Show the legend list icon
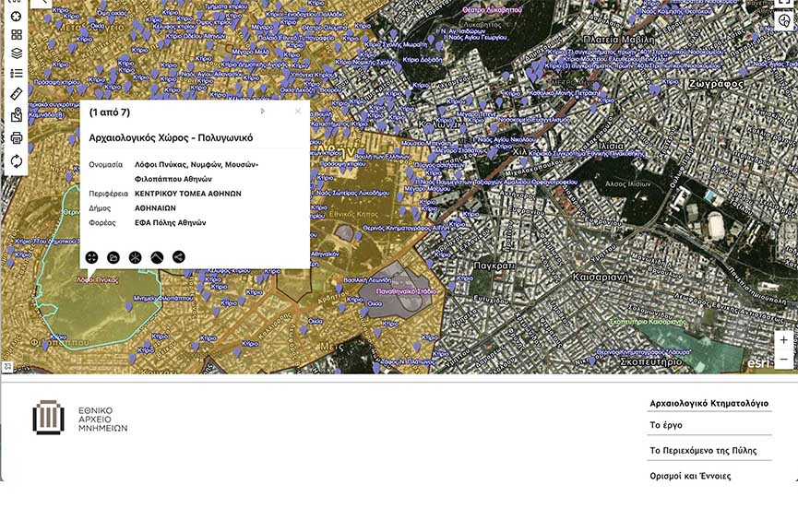Image resolution: width=798 pixels, height=532 pixels. click(x=17, y=73)
